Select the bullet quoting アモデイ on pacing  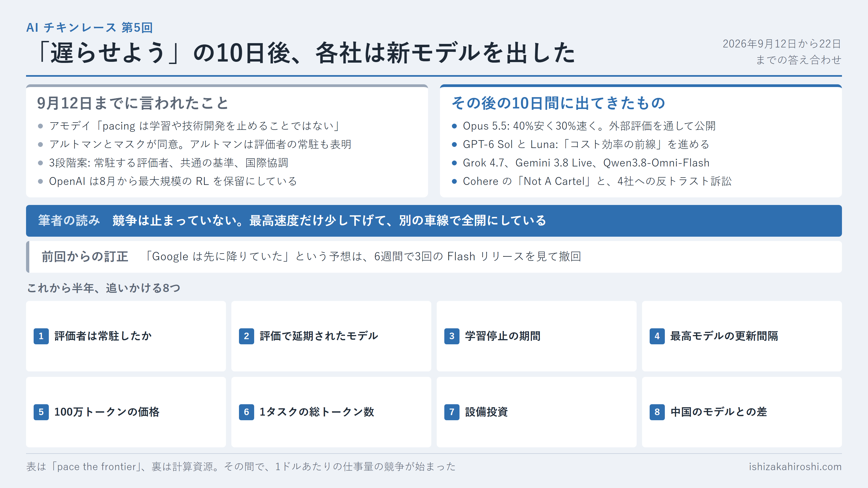tap(194, 126)
